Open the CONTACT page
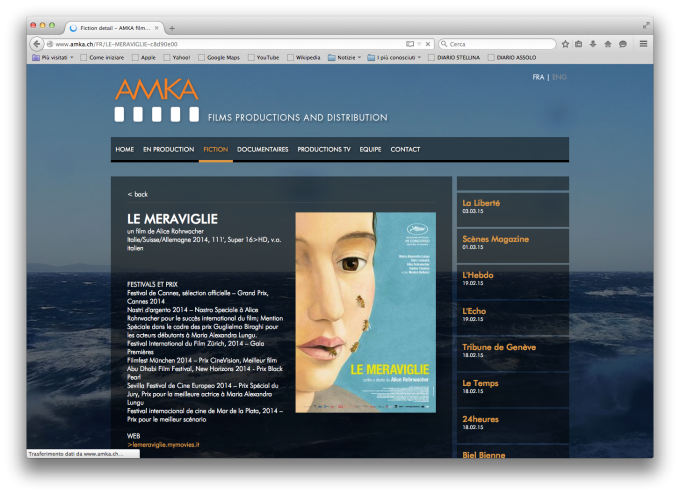This screenshot has height=495, width=680. [405, 149]
